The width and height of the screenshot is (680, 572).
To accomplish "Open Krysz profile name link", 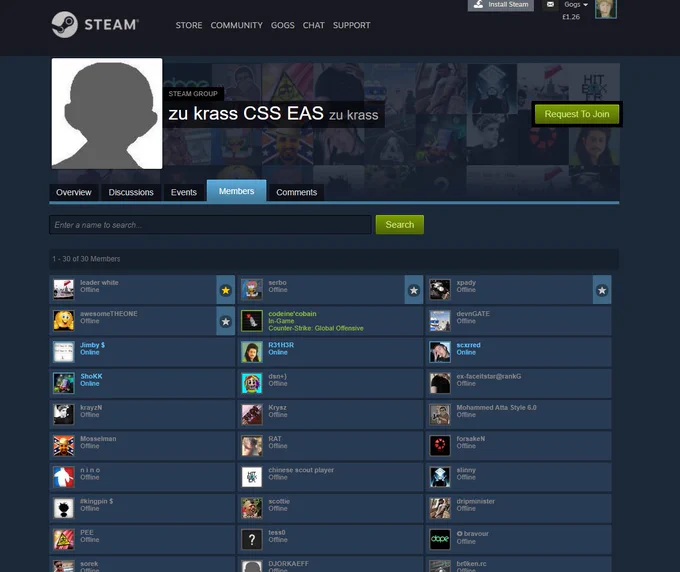I will (x=277, y=407).
